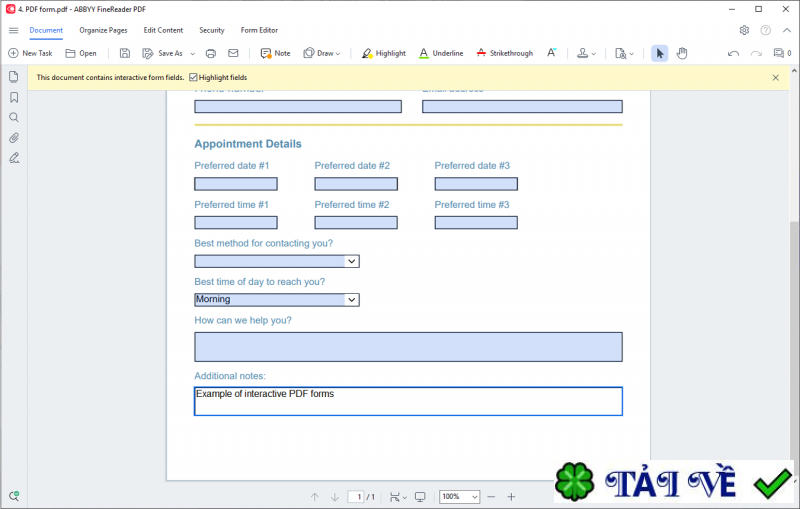Expand the stamp tool dropdown arrow
Screen dimensions: 800x509
coord(593,54)
